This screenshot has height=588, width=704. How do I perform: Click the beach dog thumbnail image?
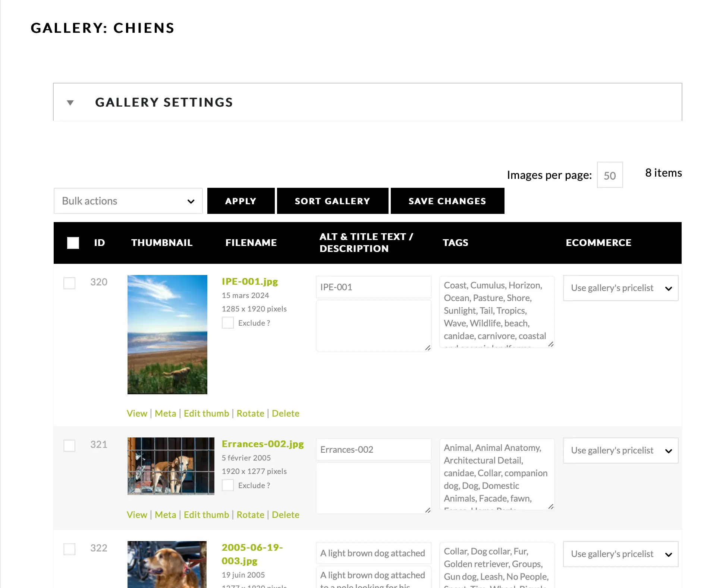coord(167,334)
